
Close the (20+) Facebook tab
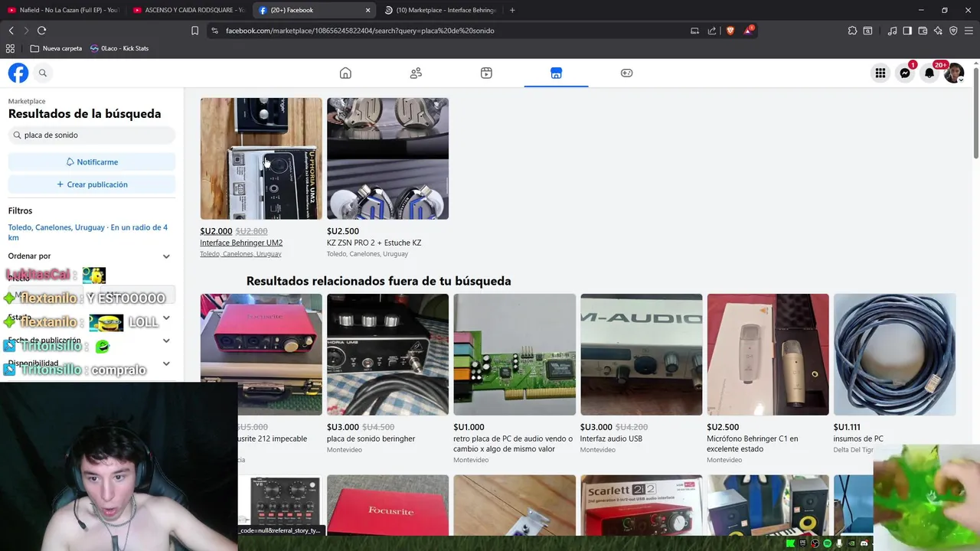[367, 10]
